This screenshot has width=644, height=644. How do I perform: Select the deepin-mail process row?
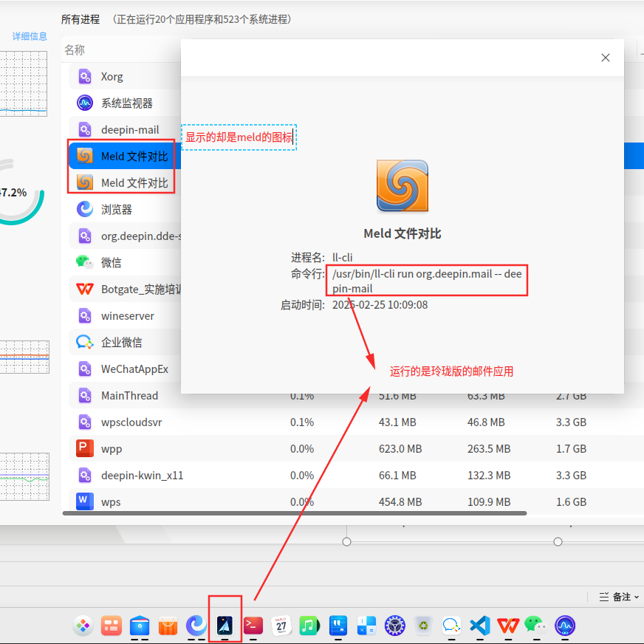click(x=125, y=129)
